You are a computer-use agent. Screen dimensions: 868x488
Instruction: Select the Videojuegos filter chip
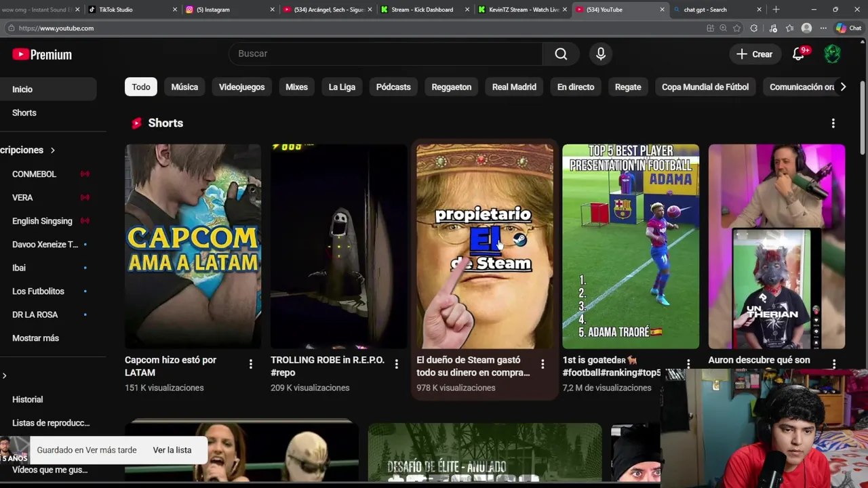pos(241,87)
